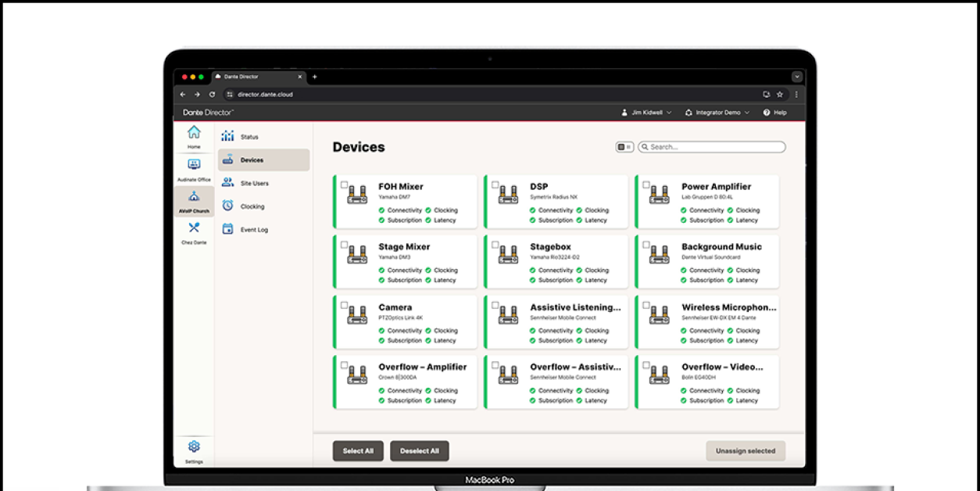Click the Clocking clock icon
This screenshot has height=491, width=980.
point(227,206)
